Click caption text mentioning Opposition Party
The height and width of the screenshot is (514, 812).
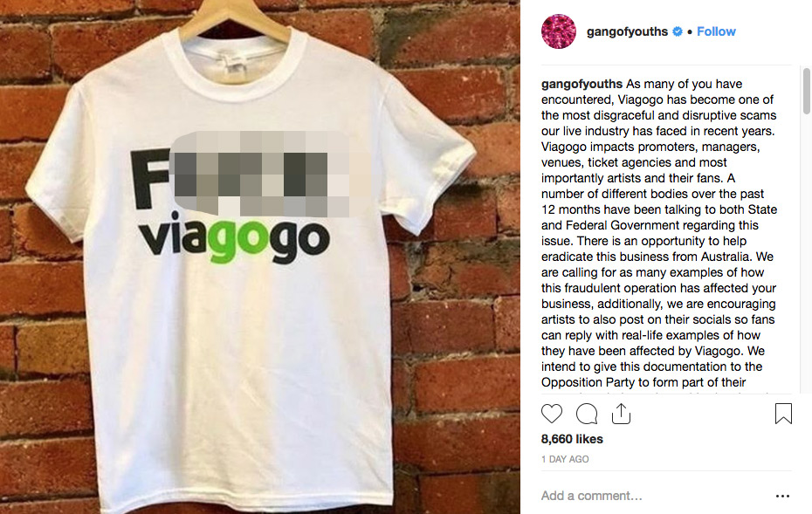(x=643, y=382)
